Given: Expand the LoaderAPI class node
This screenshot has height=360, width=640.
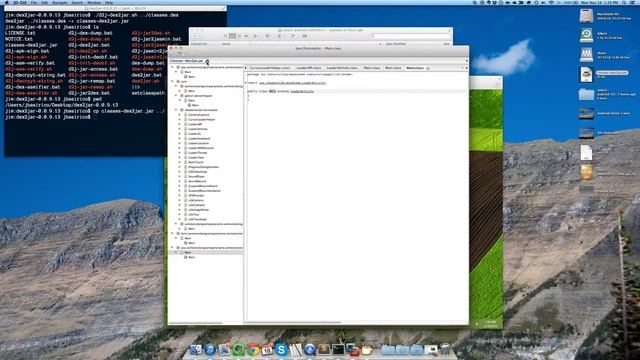Looking at the screenshot, I should click(180, 124).
